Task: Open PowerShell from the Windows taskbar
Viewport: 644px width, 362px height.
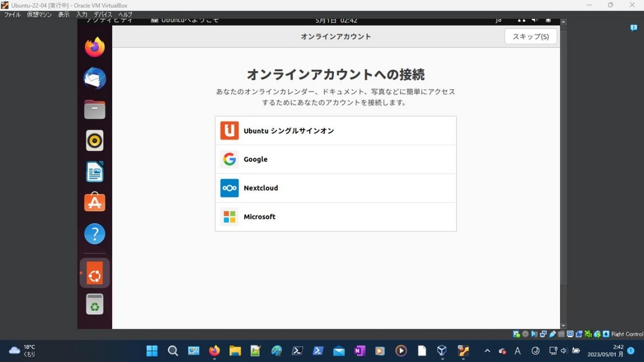Action: tap(318, 351)
